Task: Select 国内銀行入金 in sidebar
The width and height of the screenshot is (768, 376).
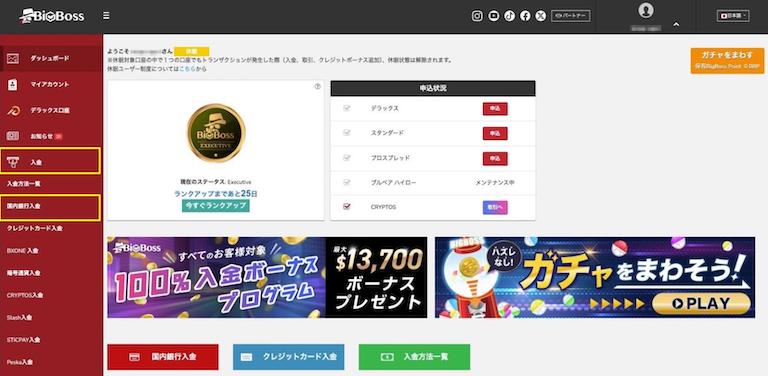Action: coord(50,207)
